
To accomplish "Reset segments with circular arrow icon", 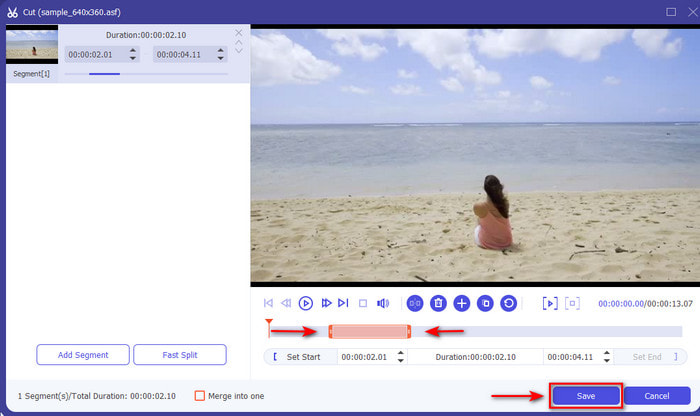I will pos(508,304).
